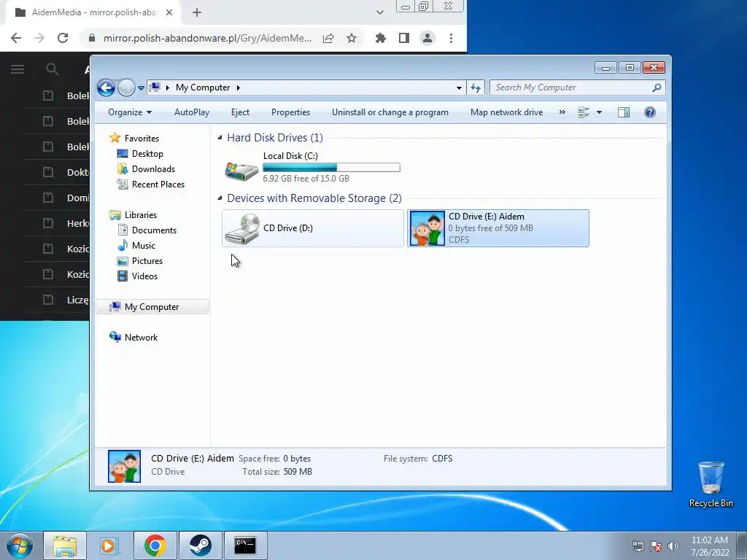Screen dimensions: 747x560
Task: Click computer icon in address bar
Action: point(155,87)
